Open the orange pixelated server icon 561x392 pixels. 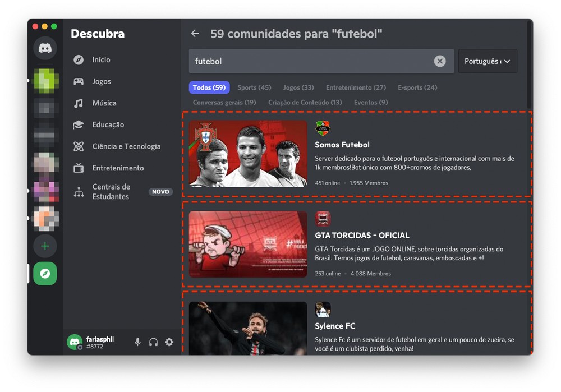click(45, 219)
